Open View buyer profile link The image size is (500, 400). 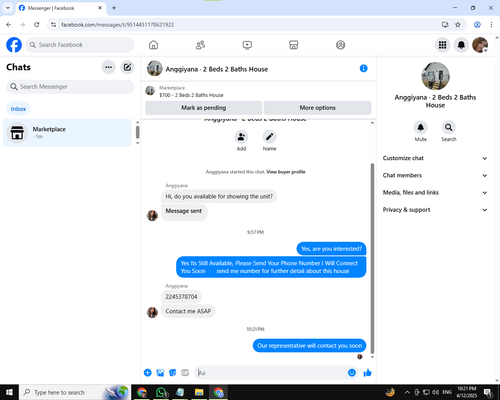pyautogui.click(x=286, y=172)
